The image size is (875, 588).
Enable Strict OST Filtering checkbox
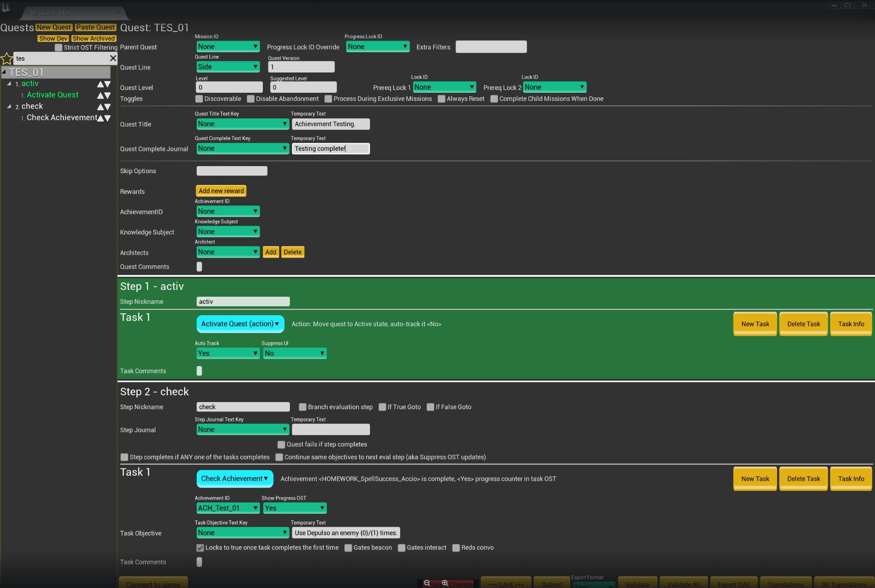(x=59, y=48)
